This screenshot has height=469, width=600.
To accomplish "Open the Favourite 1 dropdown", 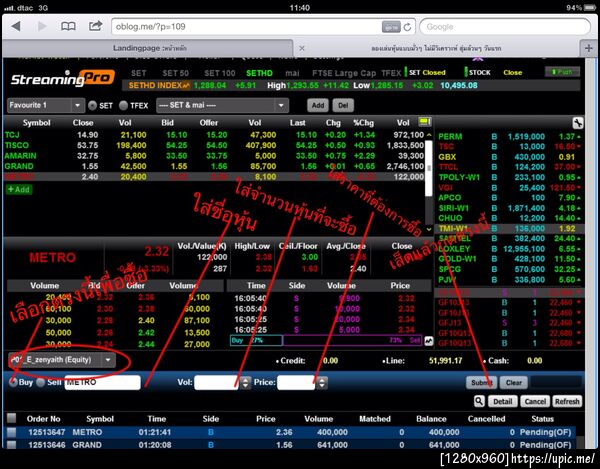I will [x=45, y=105].
